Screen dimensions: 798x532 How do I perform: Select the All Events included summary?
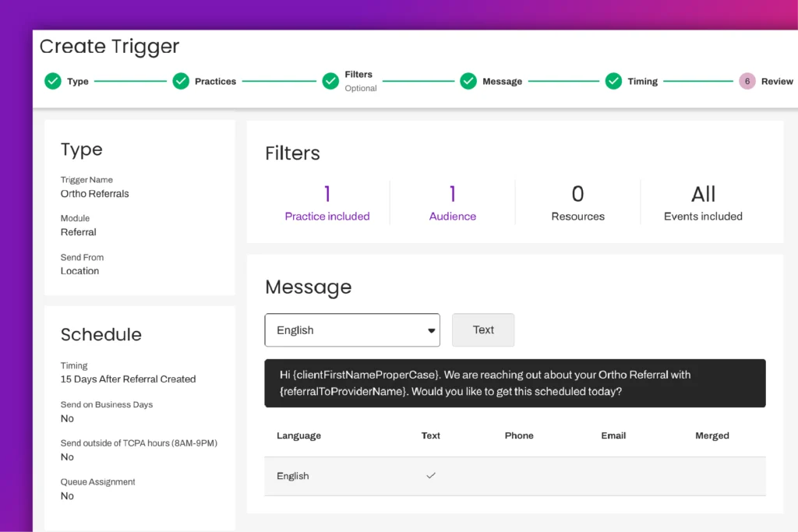703,203
